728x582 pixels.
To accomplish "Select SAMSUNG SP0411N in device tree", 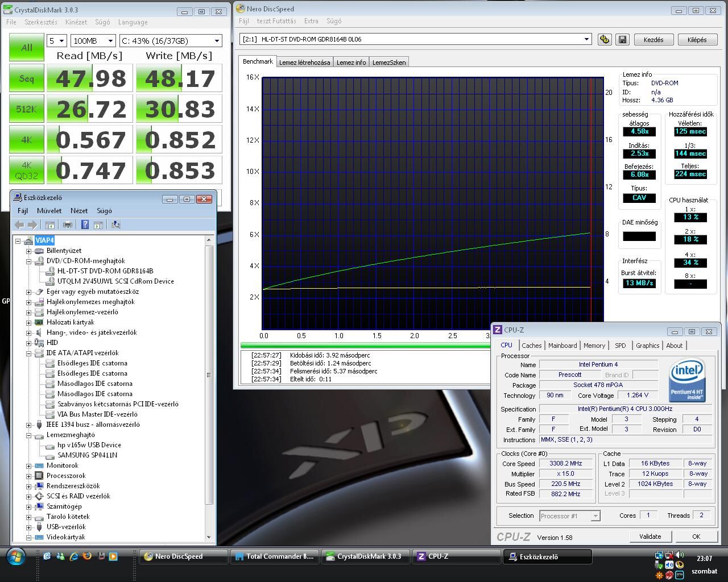I will pyautogui.click(x=87, y=455).
